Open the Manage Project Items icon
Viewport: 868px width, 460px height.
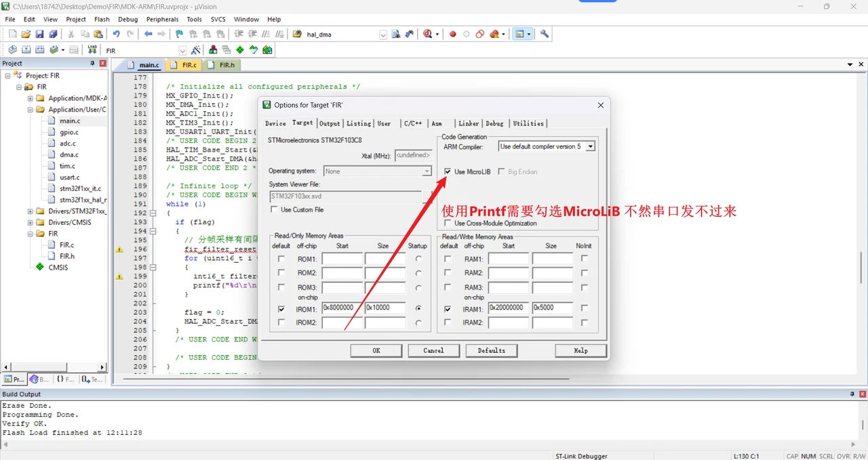click(213, 49)
